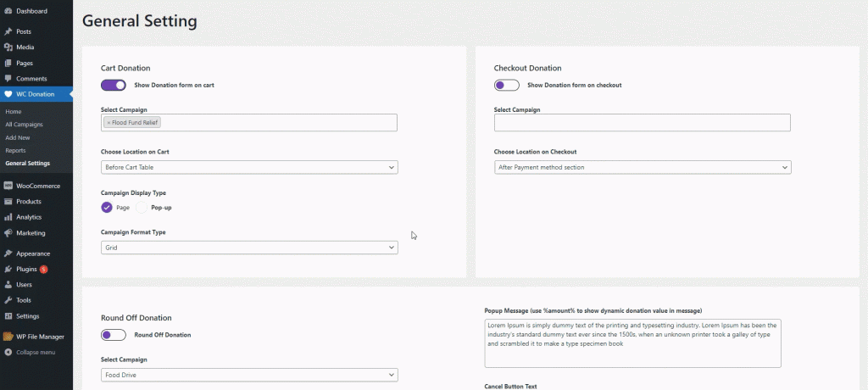Viewport: 868px width, 390px height.
Task: Click the Analytics bar chart icon
Action: tap(8, 217)
